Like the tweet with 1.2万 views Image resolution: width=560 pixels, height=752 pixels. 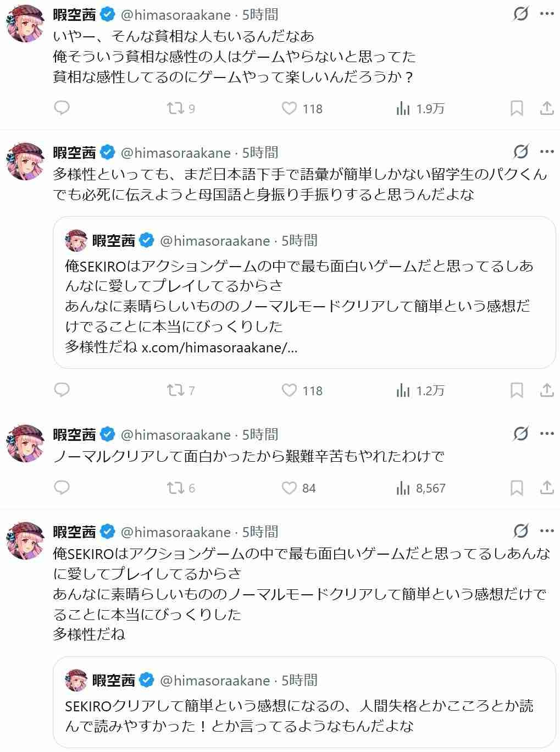point(290,390)
